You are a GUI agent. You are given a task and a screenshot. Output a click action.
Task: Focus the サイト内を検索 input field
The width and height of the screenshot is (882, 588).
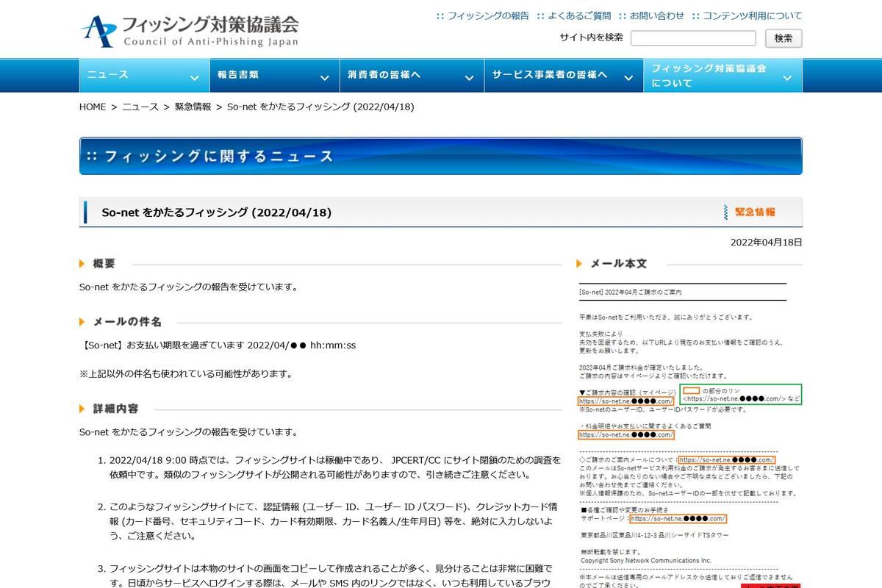coord(693,38)
